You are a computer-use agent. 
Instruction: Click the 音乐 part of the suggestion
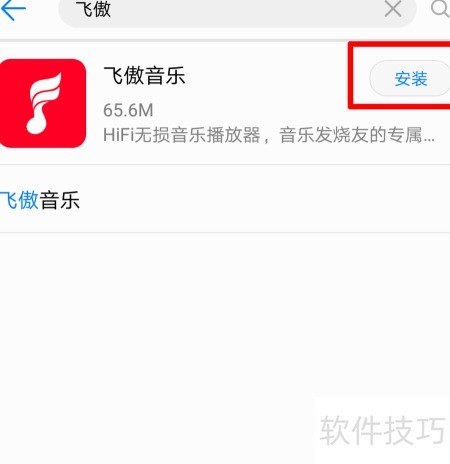click(59, 200)
